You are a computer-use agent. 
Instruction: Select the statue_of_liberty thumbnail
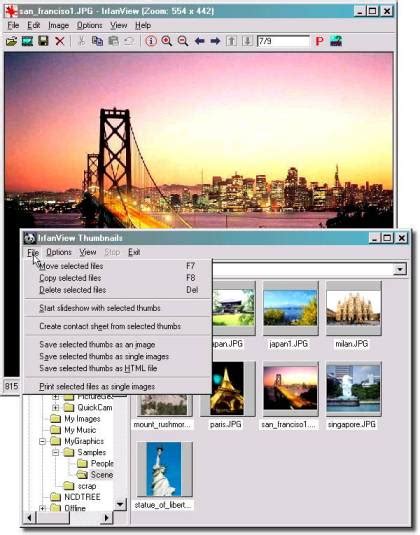[x=164, y=469]
